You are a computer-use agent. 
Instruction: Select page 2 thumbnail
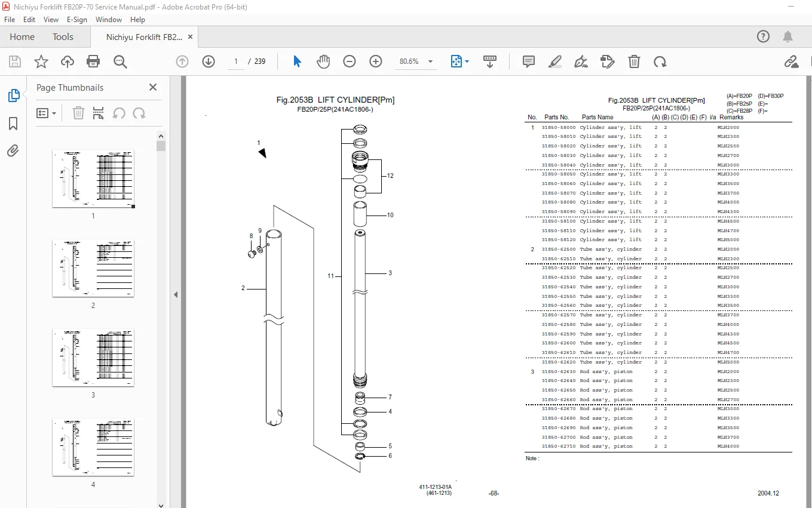93,268
